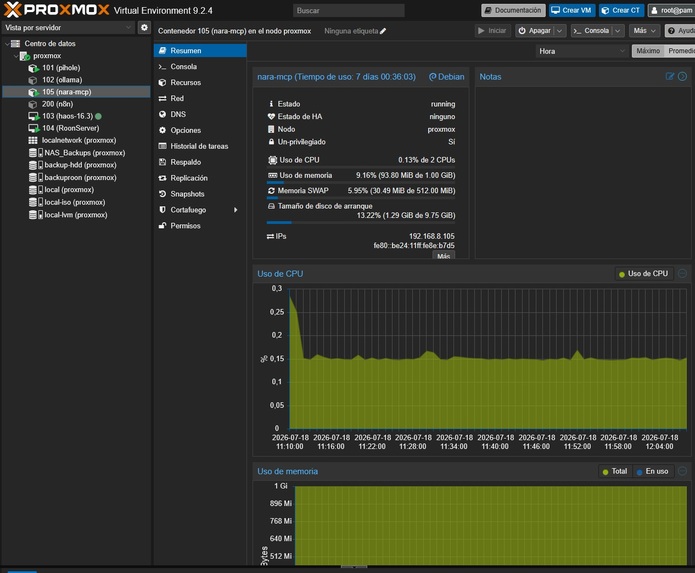
Task: Click the Debian OS label
Action: (446, 77)
